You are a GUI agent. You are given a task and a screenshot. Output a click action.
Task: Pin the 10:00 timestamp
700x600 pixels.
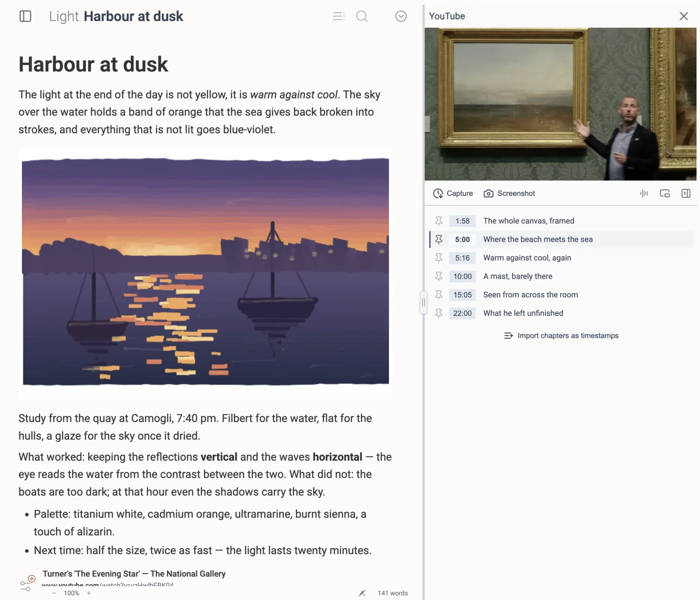coord(438,276)
